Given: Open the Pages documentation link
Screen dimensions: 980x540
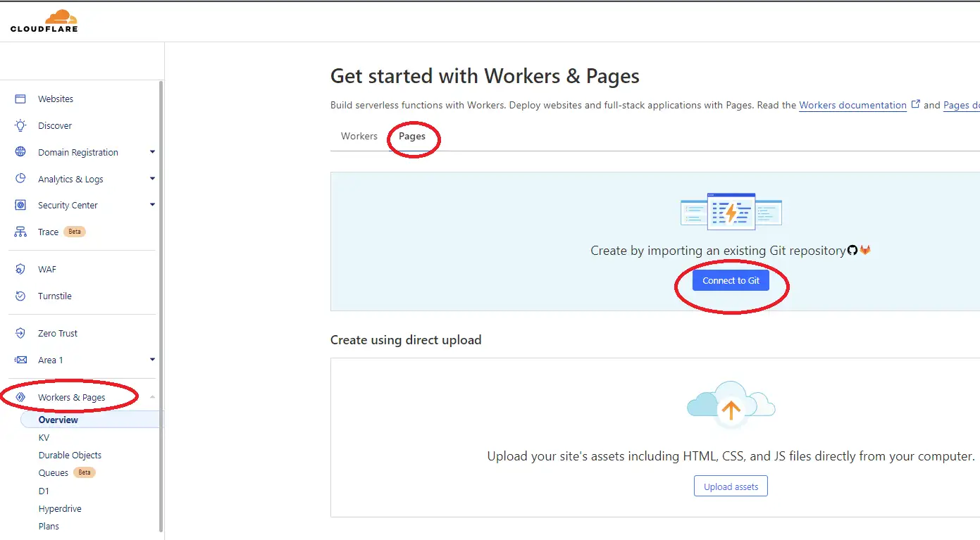Looking at the screenshot, I should (961, 105).
